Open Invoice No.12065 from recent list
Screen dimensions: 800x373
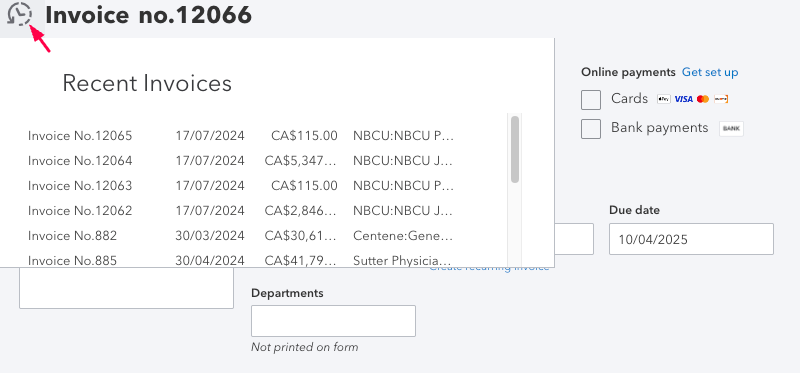click(241, 136)
